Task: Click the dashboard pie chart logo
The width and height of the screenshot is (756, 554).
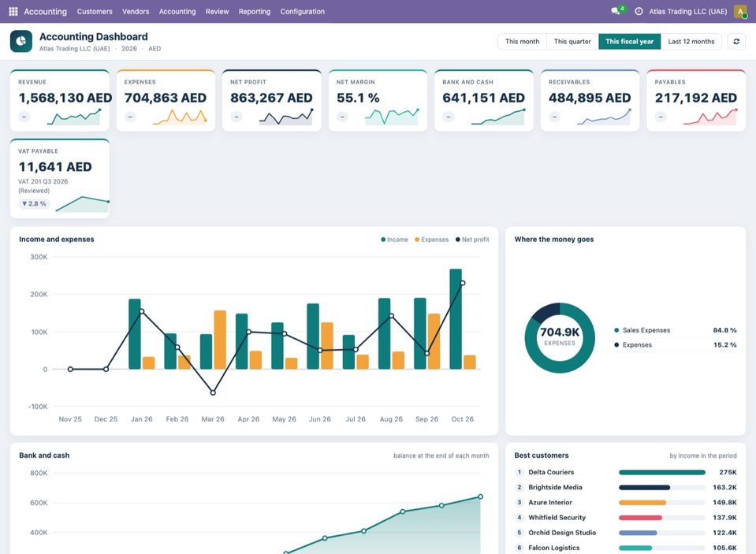Action: point(20,42)
